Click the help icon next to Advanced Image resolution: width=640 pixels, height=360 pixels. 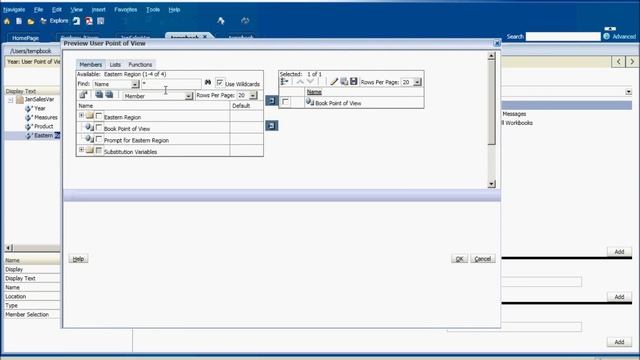click(607, 36)
